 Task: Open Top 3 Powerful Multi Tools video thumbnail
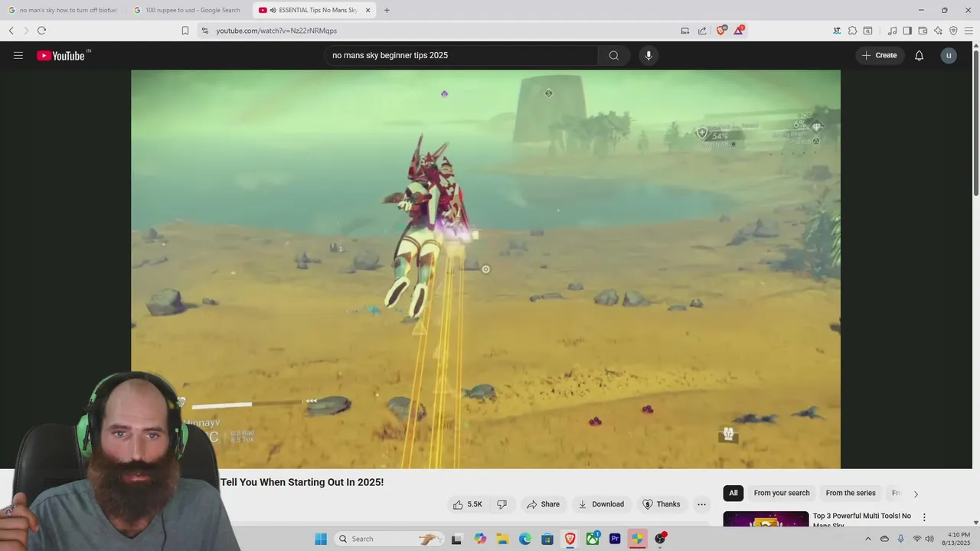click(766, 519)
